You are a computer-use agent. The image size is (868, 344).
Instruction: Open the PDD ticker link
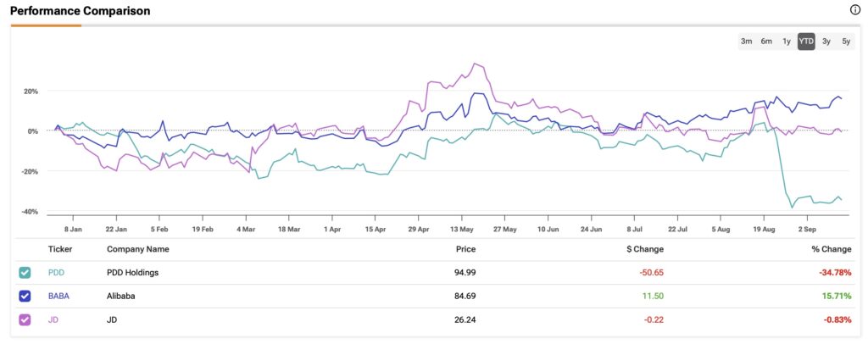[x=57, y=273]
